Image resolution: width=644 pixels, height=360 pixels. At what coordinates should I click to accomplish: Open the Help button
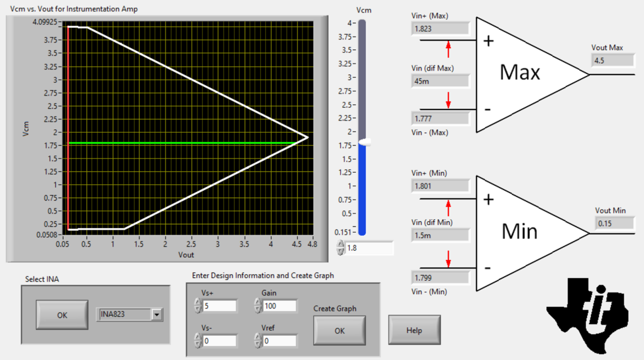pyautogui.click(x=414, y=331)
